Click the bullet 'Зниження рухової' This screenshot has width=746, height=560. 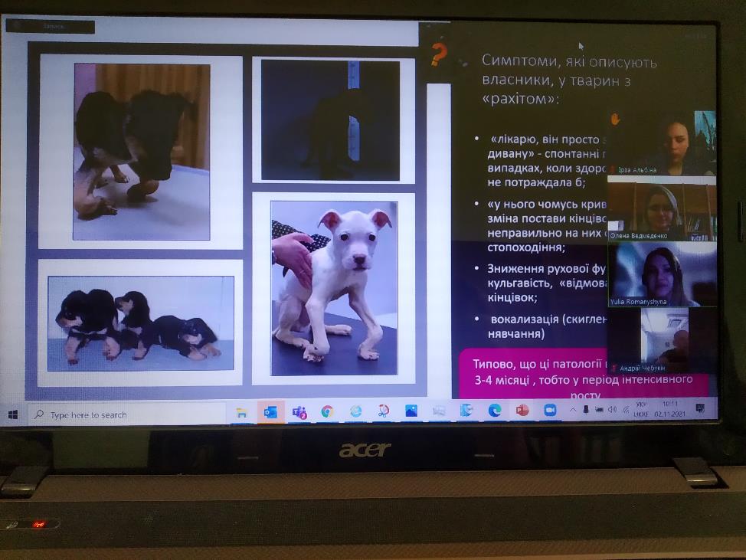pos(546,283)
